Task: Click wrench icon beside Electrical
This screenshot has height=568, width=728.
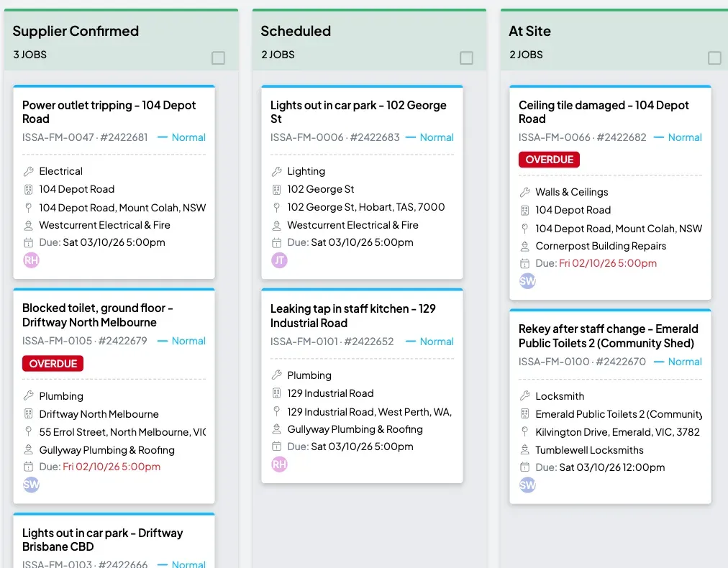Action: click(x=28, y=171)
